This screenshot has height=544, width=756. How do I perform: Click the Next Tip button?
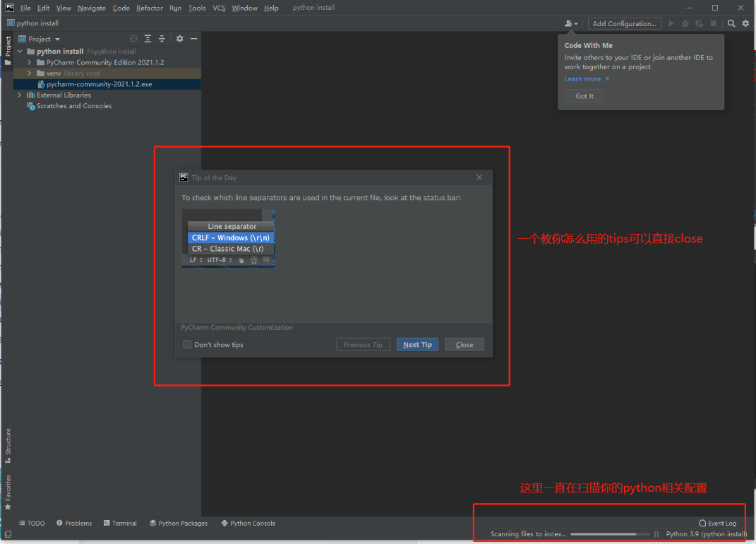(x=418, y=345)
